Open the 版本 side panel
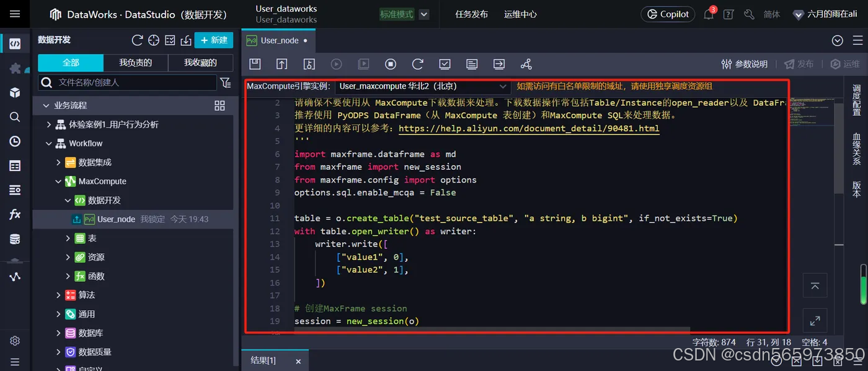This screenshot has height=371, width=868. [x=857, y=189]
